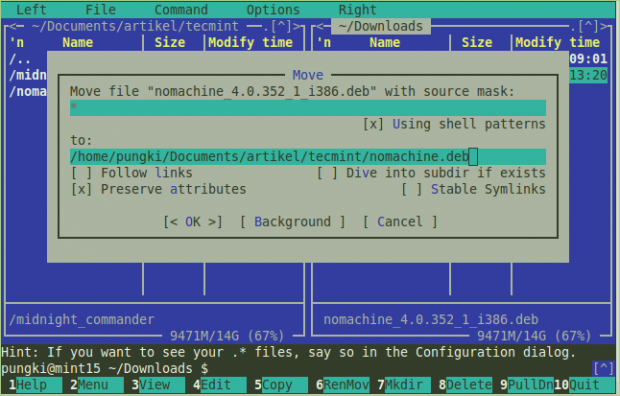Open left panel history [^] arrow
The image size is (620, 396).
(x=281, y=27)
